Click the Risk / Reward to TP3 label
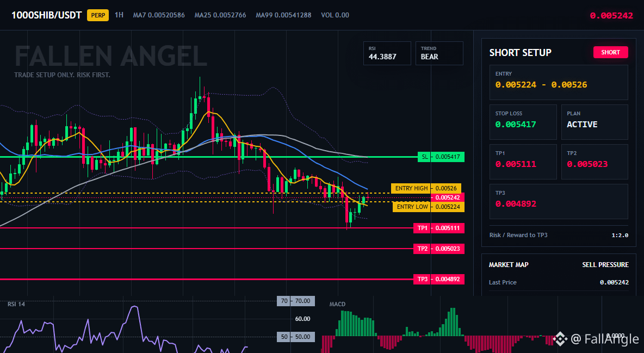Screen dimensions: 644x353 click(x=518, y=235)
